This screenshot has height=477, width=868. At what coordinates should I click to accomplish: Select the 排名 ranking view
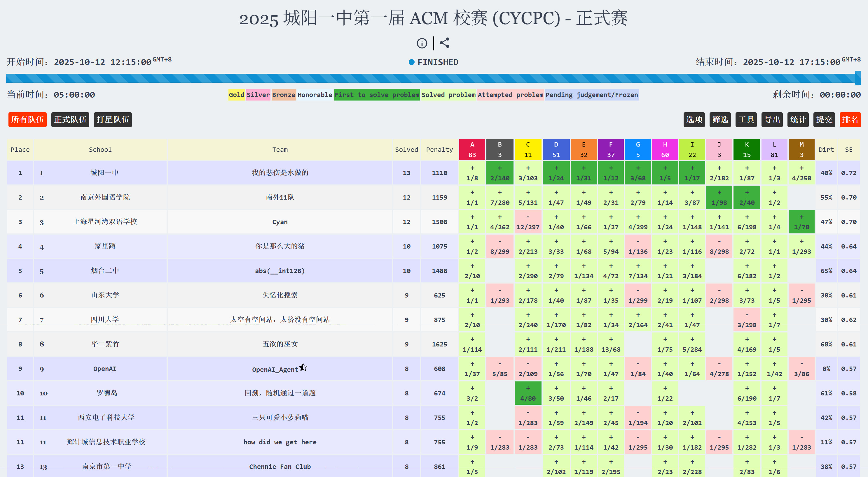pyautogui.click(x=850, y=119)
